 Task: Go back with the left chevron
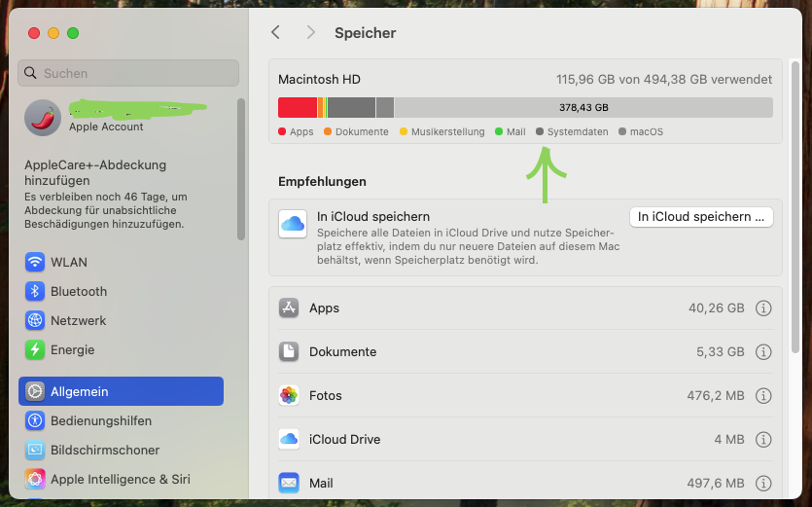click(275, 32)
